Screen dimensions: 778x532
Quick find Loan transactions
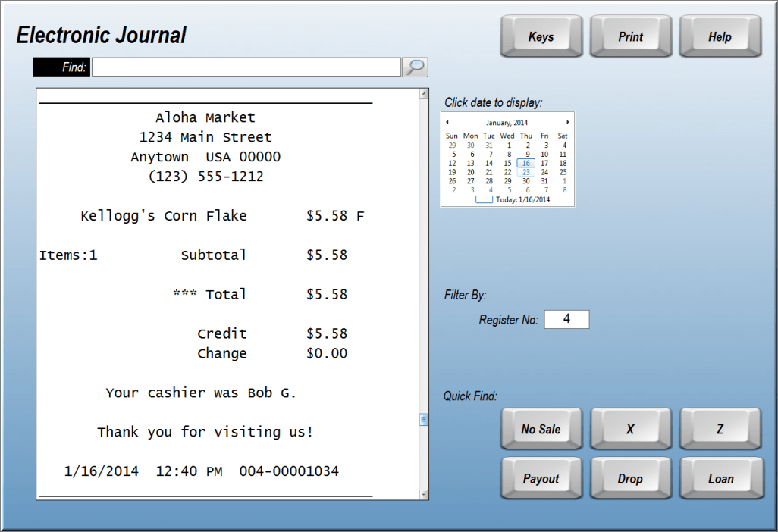coord(719,478)
